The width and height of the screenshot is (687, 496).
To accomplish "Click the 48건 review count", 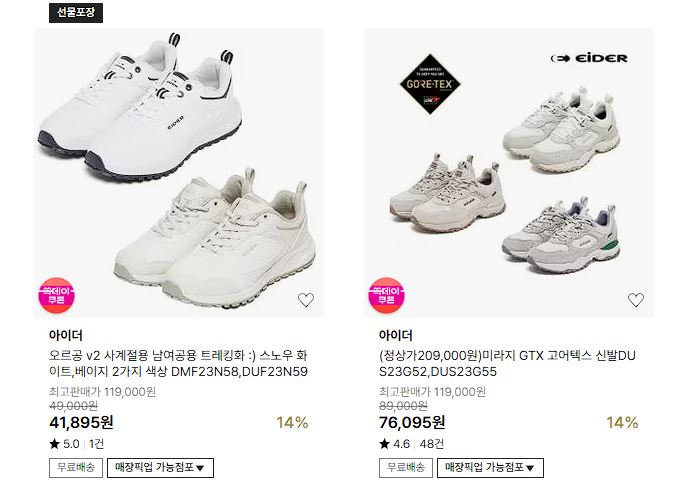I will click(x=432, y=444).
